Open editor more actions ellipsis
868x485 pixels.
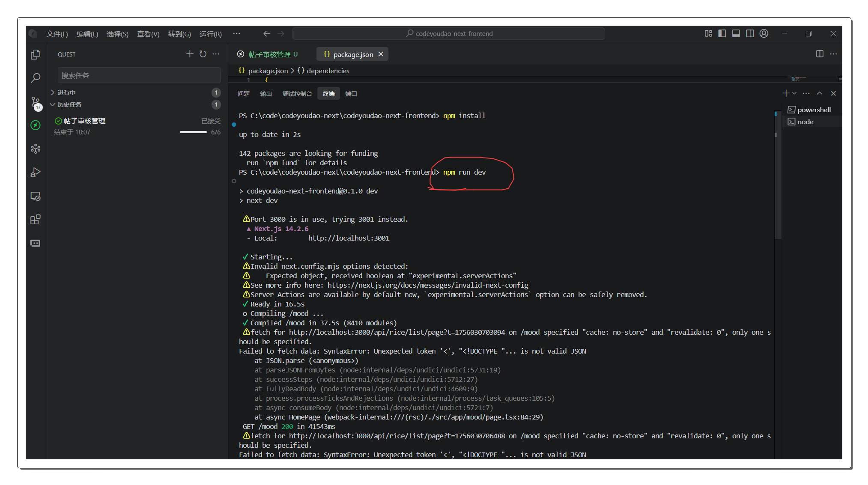(x=833, y=54)
